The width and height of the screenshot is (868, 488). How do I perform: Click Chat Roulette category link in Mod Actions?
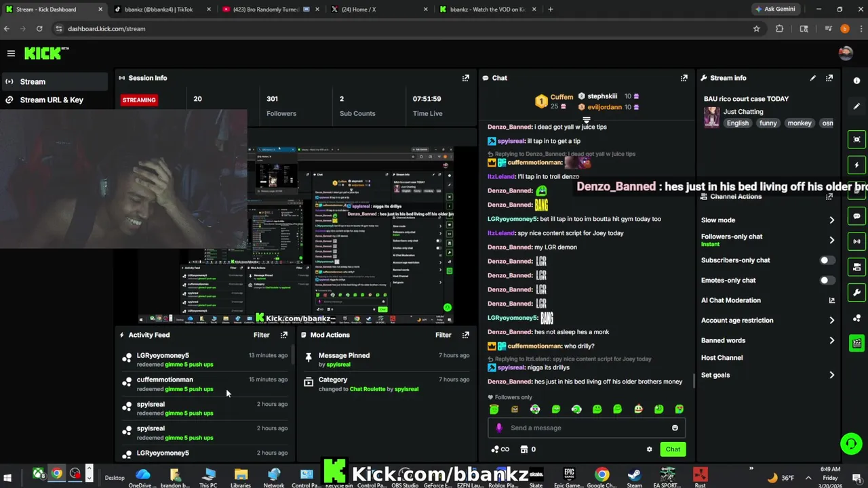(x=368, y=389)
